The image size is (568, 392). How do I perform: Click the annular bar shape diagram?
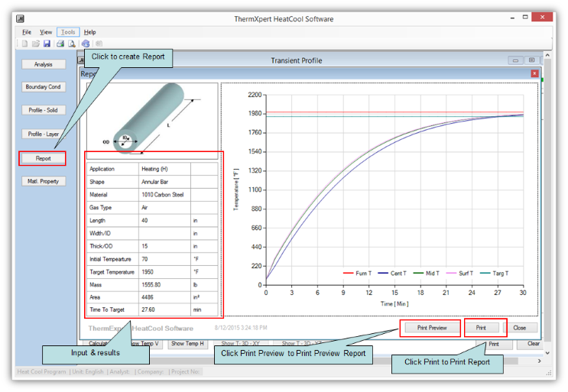click(152, 121)
